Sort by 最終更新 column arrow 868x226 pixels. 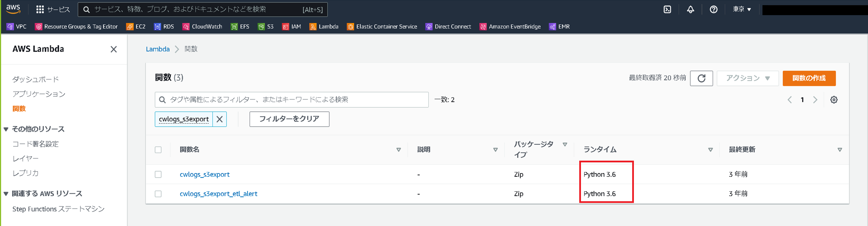coord(839,150)
